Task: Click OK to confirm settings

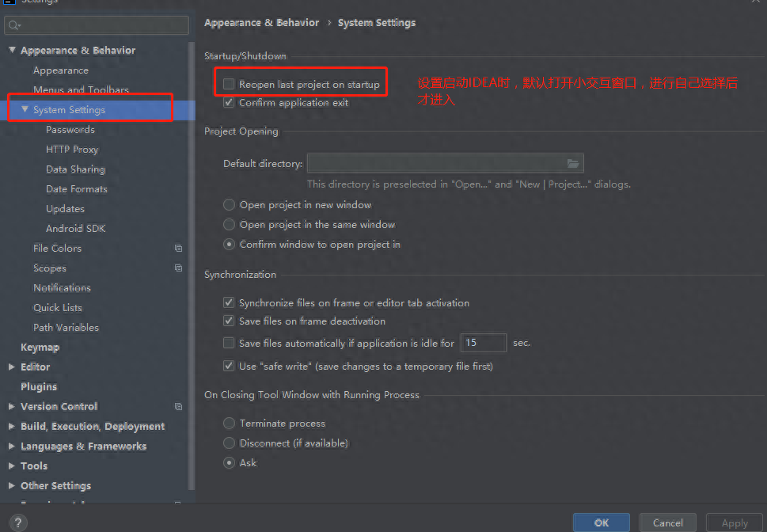Action: [602, 522]
